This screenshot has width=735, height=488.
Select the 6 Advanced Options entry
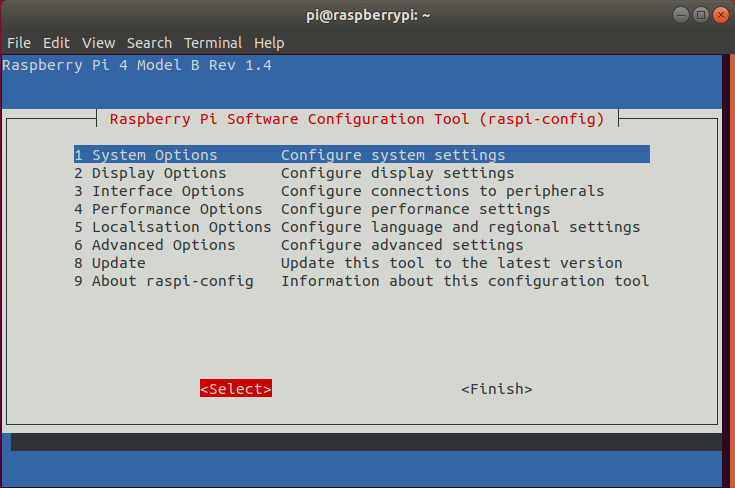click(361, 245)
